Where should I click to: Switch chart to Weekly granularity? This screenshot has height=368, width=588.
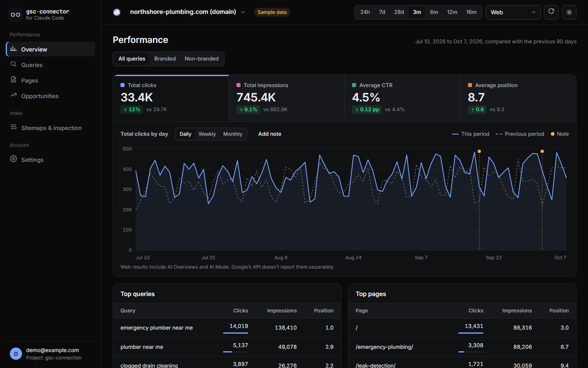point(207,134)
